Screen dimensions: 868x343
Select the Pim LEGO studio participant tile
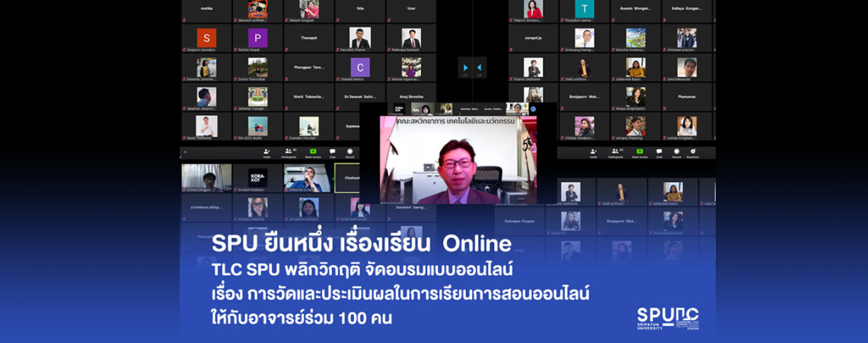[x=257, y=127]
